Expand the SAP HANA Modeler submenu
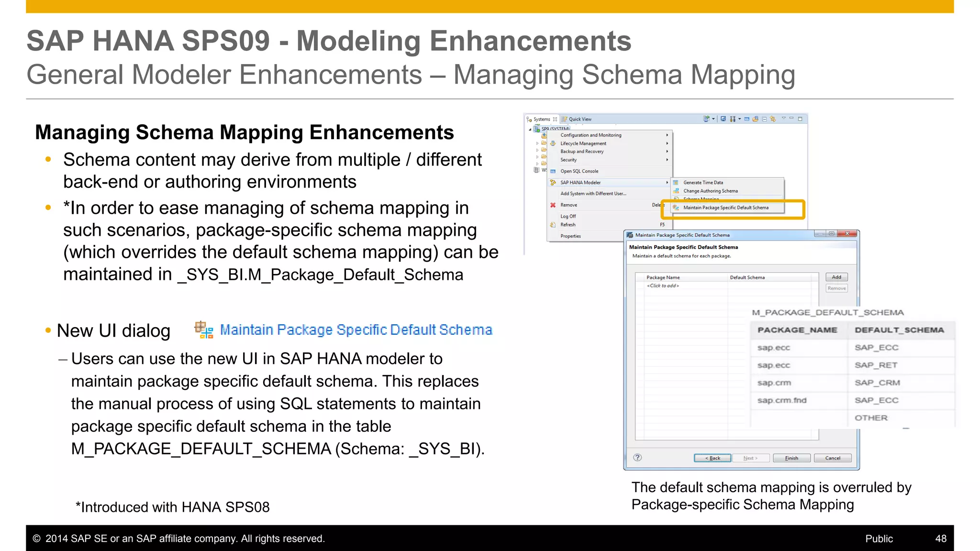The height and width of the screenshot is (551, 980). (x=610, y=183)
